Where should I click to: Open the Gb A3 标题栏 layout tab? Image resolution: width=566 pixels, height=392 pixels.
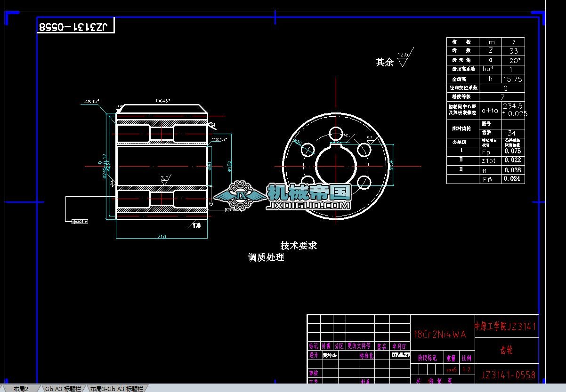(x=63, y=388)
